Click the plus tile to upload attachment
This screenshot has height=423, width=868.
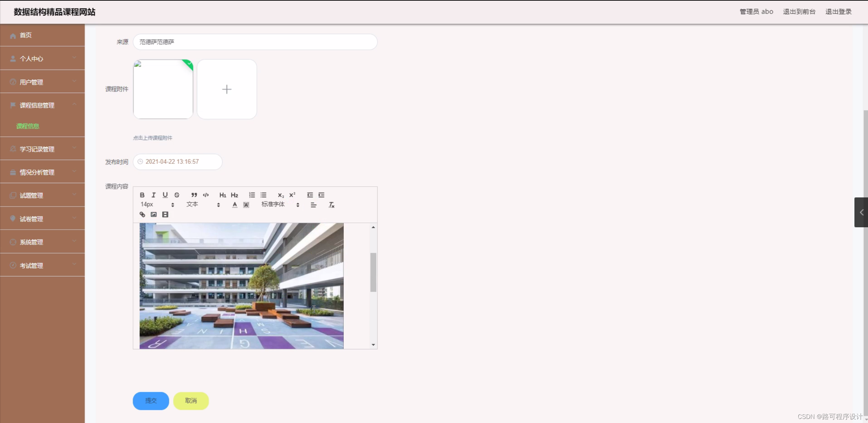click(227, 89)
